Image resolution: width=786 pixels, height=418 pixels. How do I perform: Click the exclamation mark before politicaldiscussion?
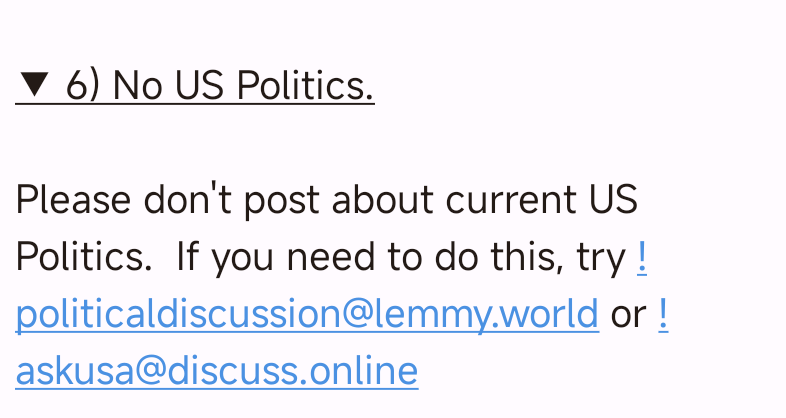pyautogui.click(x=641, y=258)
